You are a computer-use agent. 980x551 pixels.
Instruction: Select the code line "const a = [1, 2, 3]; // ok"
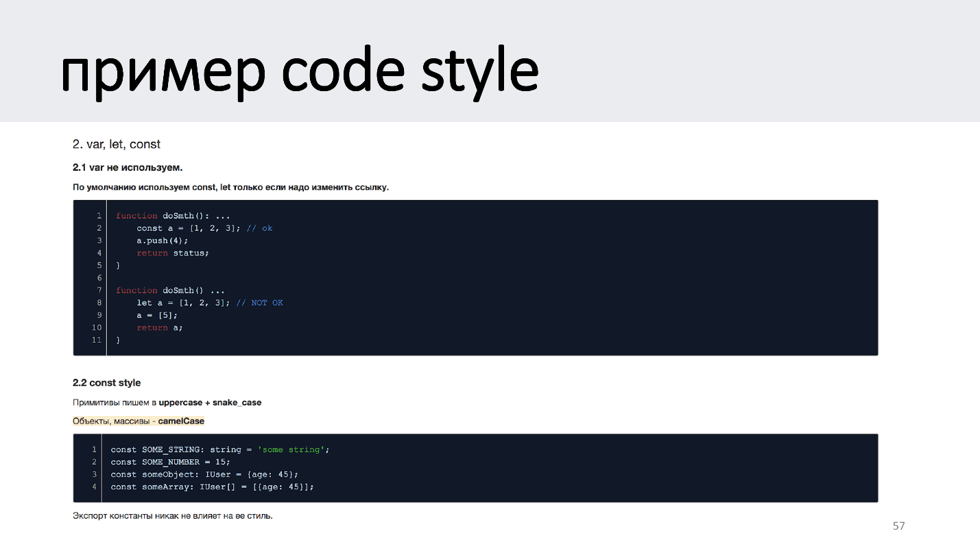tap(204, 228)
